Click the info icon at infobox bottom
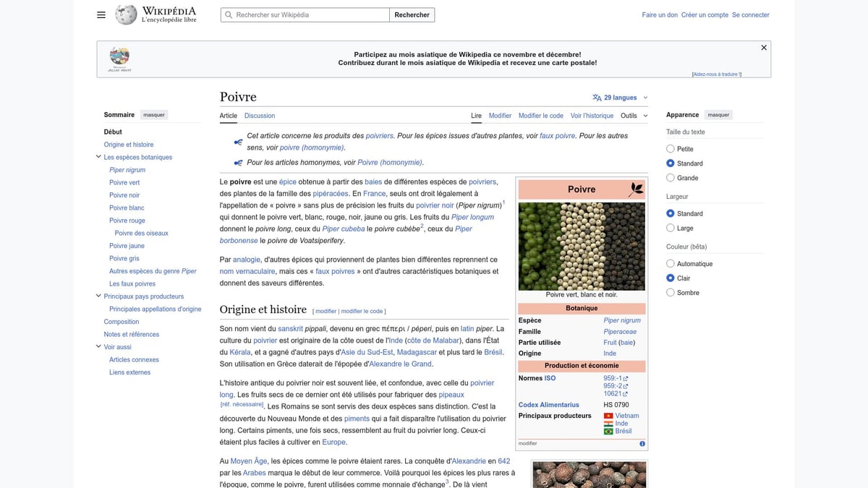 (642, 443)
